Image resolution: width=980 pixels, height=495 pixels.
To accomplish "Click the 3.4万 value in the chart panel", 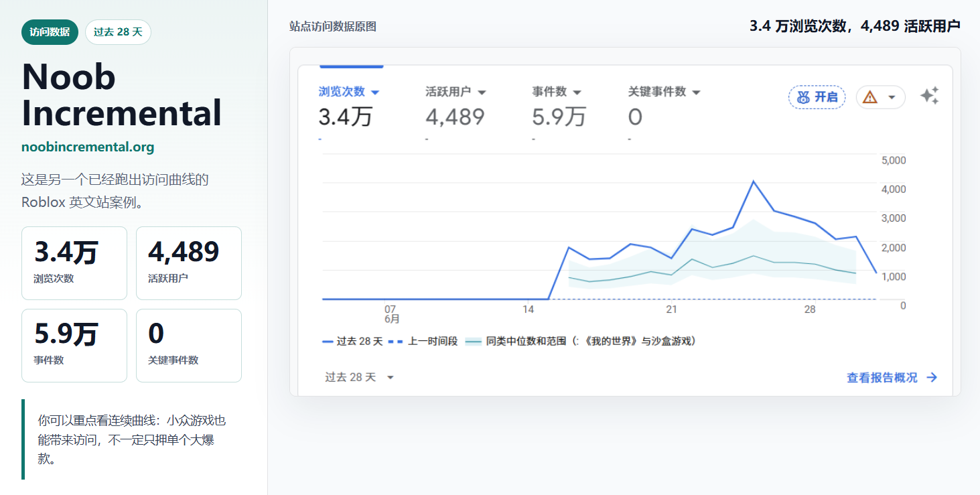I will pos(345,117).
